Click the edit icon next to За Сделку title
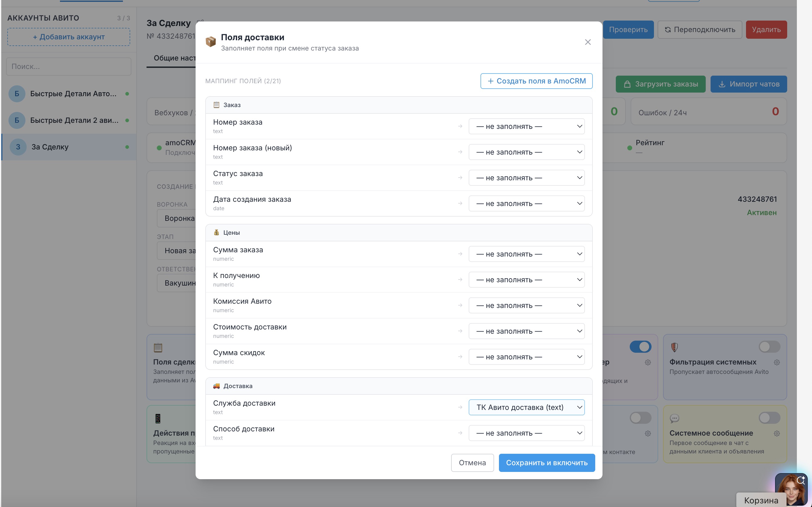Viewport: 812px width, 507px height. [200, 22]
